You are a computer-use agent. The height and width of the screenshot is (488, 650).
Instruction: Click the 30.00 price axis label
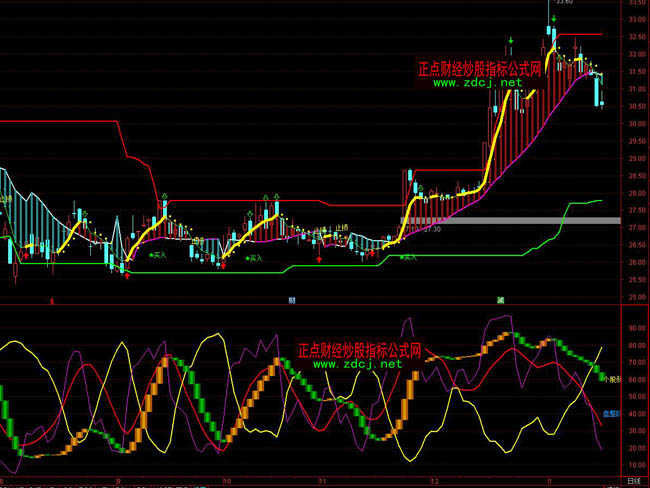coord(636,124)
